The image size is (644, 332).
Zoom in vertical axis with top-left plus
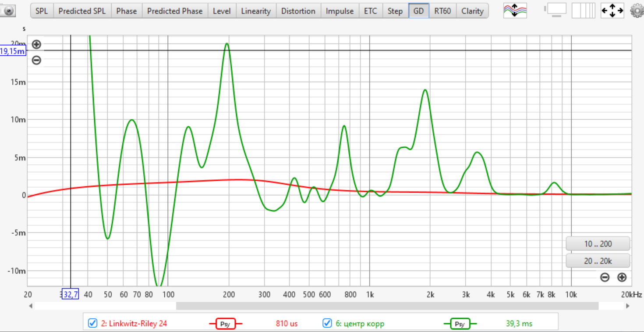tap(36, 44)
